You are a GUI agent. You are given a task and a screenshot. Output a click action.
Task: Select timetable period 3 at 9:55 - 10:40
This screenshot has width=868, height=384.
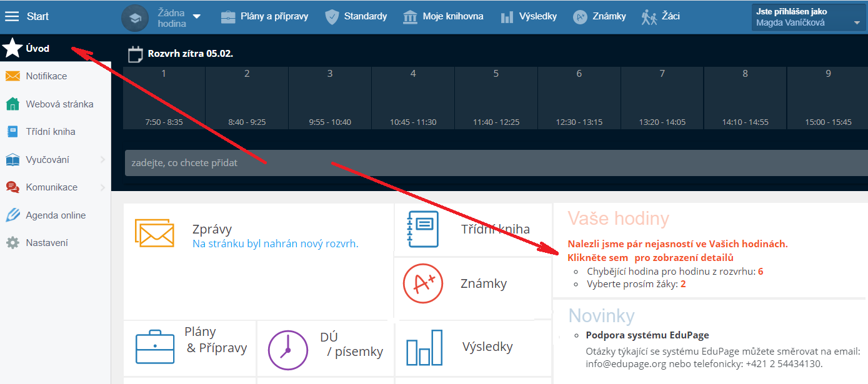click(330, 98)
